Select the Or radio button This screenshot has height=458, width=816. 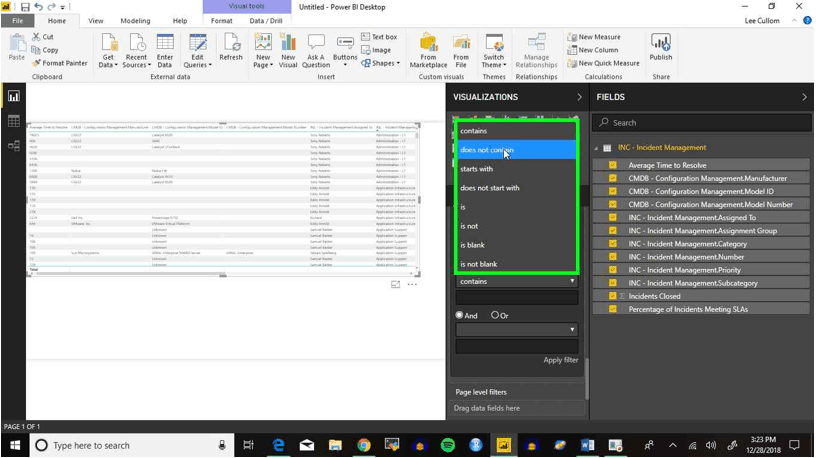(494, 315)
